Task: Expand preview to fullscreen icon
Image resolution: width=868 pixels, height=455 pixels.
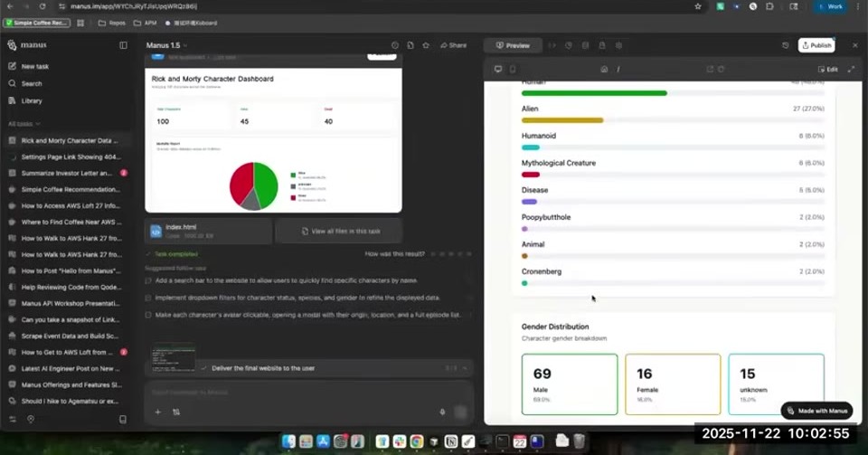Action: tap(852, 69)
